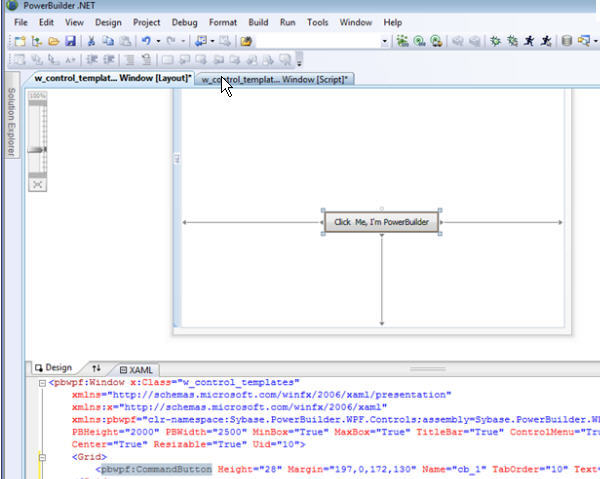
Task: Switch to the Window [Layout] tab
Action: 112,78
